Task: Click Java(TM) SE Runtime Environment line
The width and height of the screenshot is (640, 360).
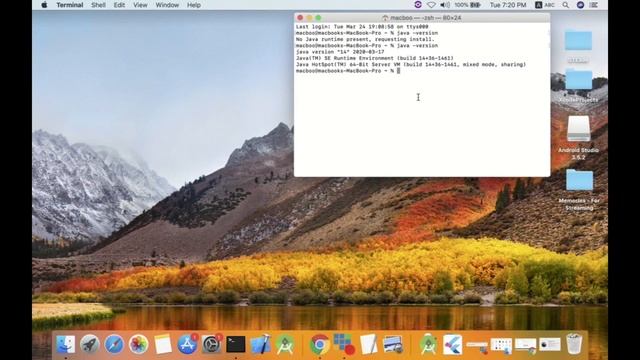Action: [375, 58]
